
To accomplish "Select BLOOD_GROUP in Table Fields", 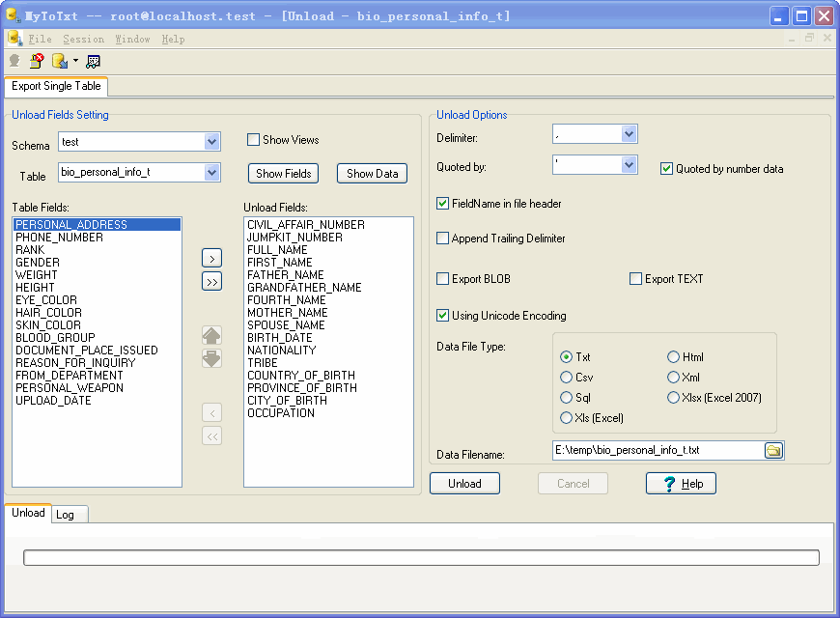I will (x=97, y=338).
